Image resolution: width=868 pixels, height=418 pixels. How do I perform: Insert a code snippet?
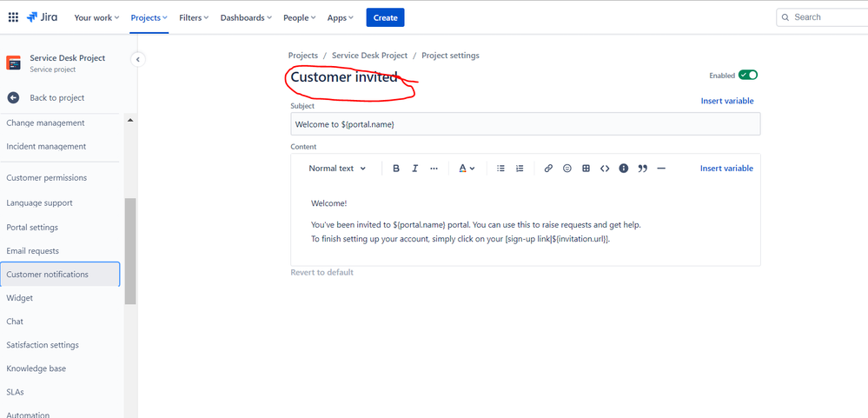[x=605, y=169]
